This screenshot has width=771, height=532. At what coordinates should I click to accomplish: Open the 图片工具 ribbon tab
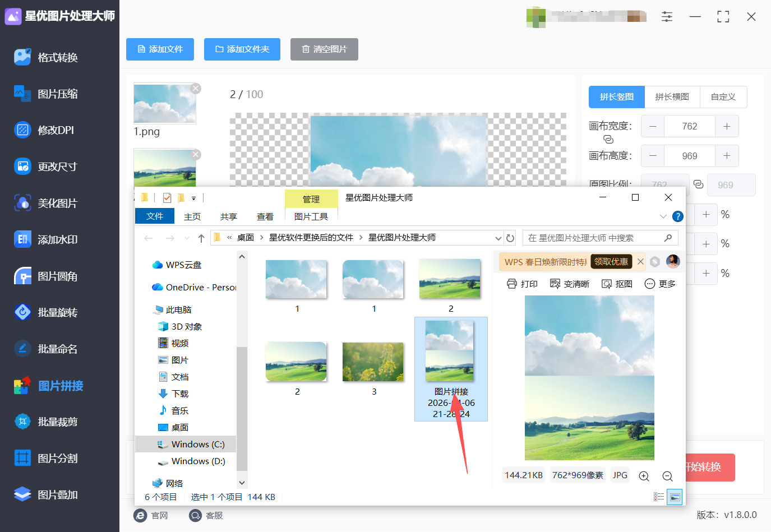coord(311,216)
